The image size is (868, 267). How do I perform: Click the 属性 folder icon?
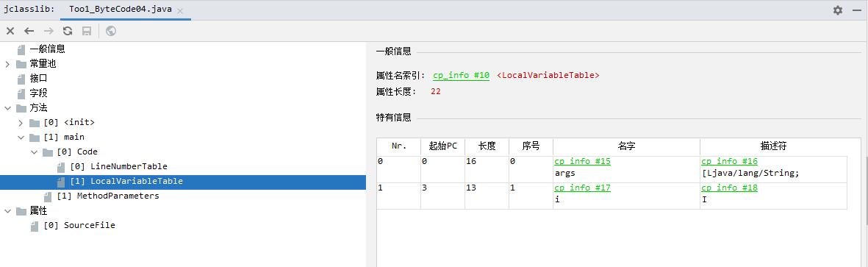pyautogui.click(x=21, y=211)
